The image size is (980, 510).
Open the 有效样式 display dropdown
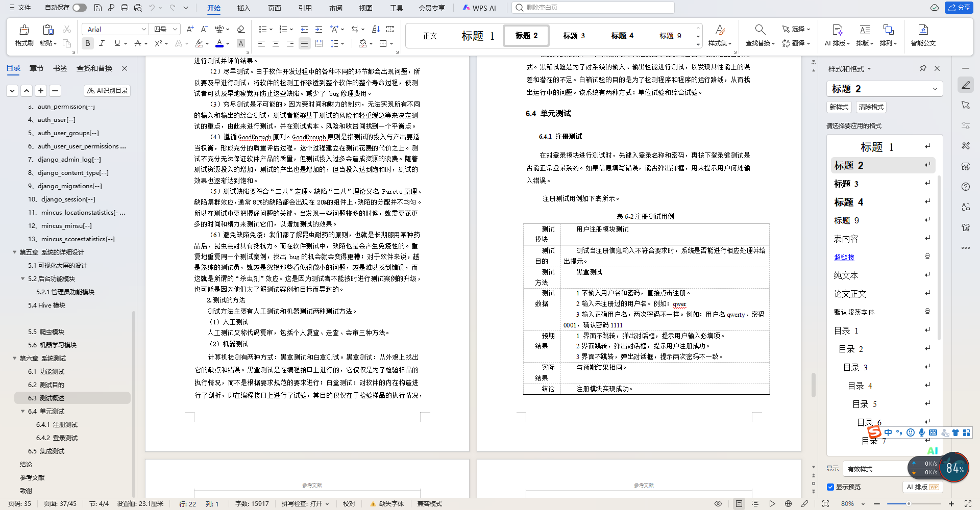pos(876,469)
